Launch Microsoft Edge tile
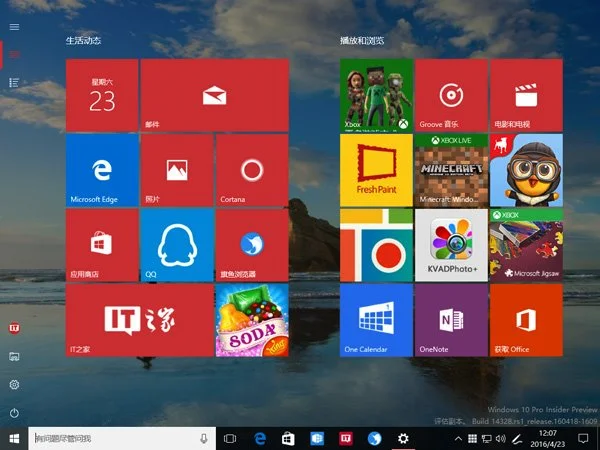Screen dimensions: 600x450 [x=102, y=170]
